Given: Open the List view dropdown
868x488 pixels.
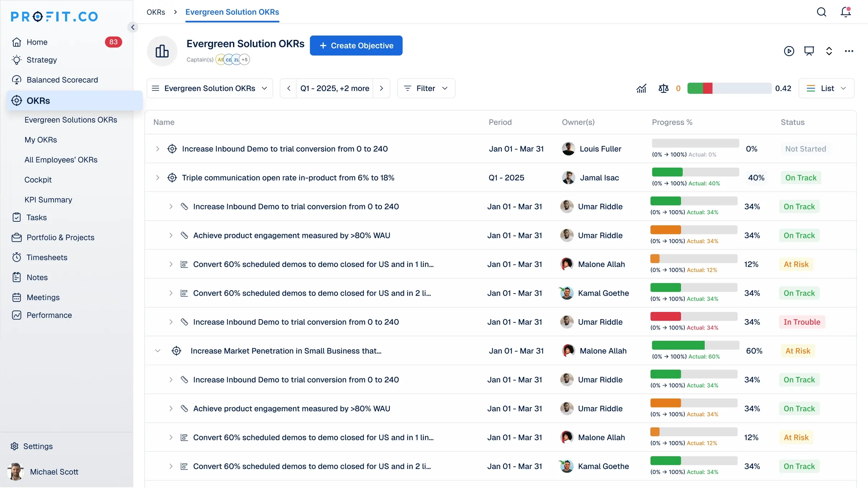Looking at the screenshot, I should point(826,88).
